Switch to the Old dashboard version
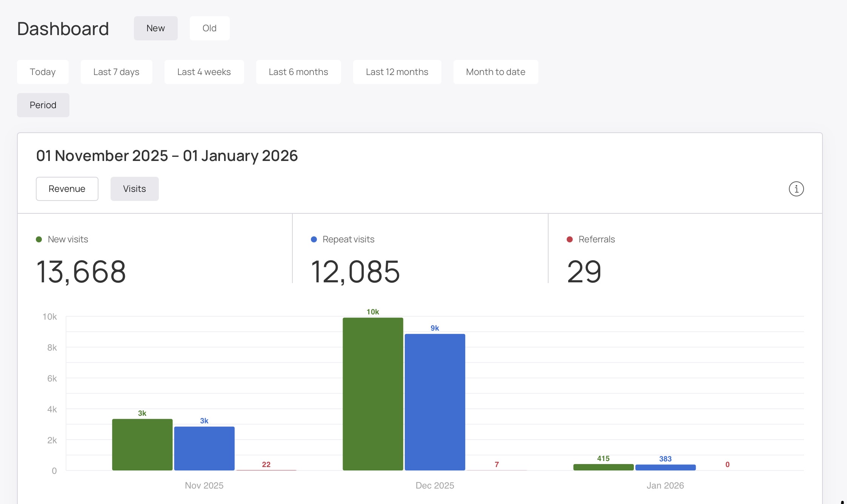847x504 pixels. (x=209, y=28)
